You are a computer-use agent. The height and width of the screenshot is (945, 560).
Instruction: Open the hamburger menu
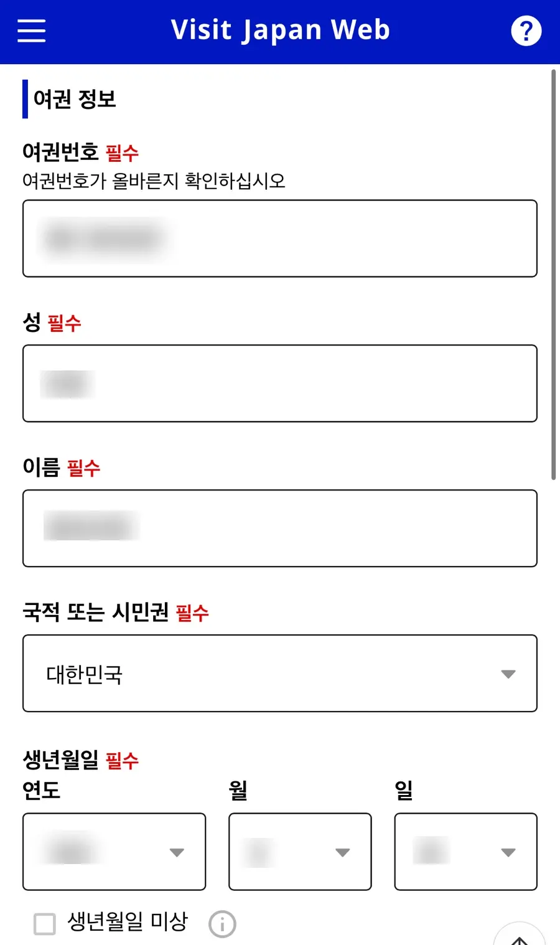(31, 31)
